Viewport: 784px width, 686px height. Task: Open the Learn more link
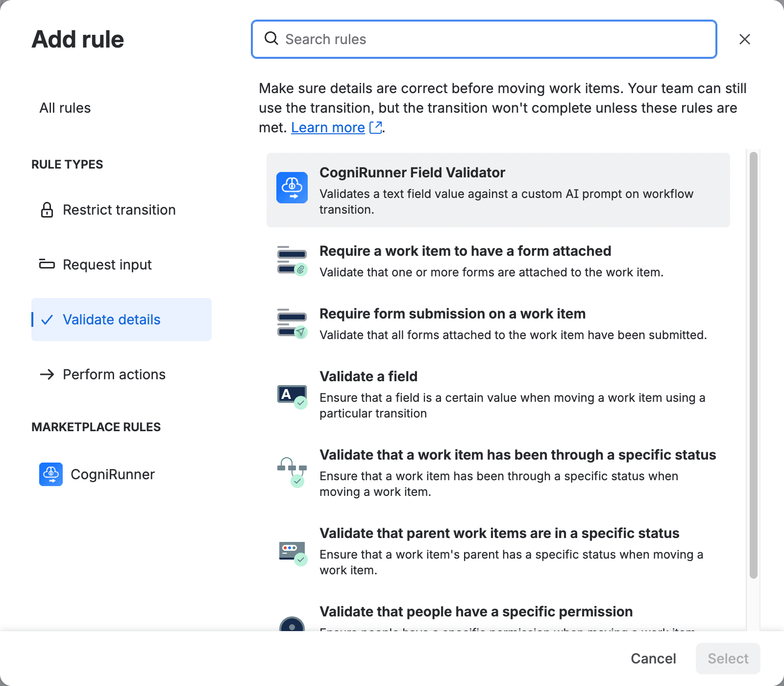click(x=328, y=127)
